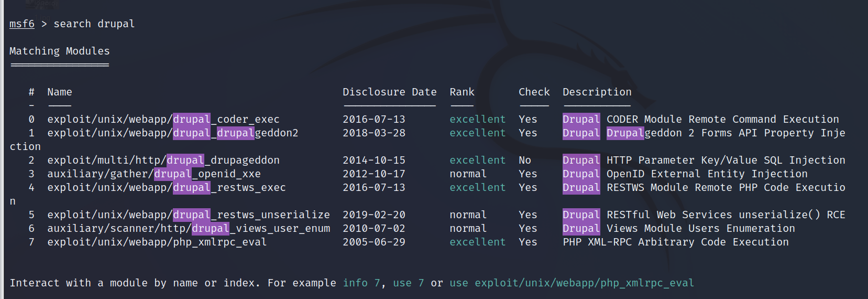Click 'use exploit/unix/webapp/php_xmlrpc_eval' example at bottom
868x299 pixels.
tap(572, 283)
